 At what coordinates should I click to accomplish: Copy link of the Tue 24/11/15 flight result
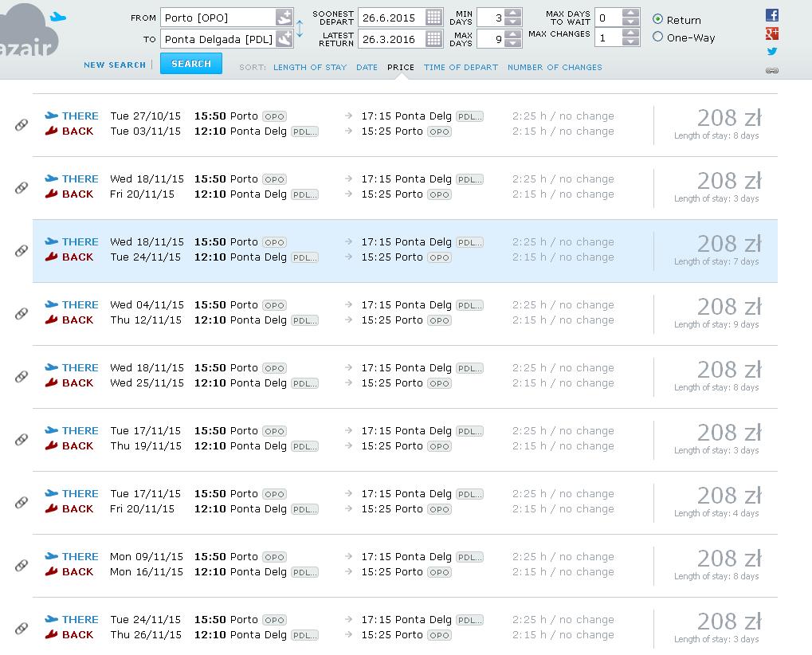coord(22,628)
